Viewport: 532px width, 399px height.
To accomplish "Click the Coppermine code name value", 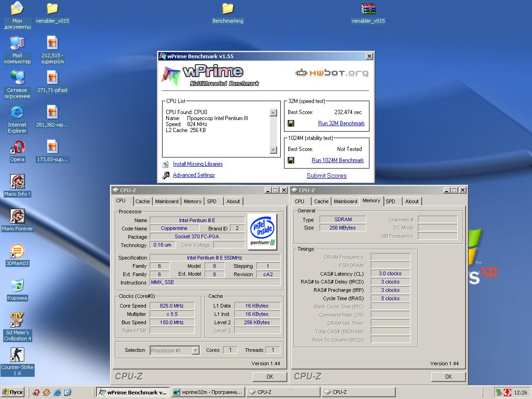I will 174,228.
